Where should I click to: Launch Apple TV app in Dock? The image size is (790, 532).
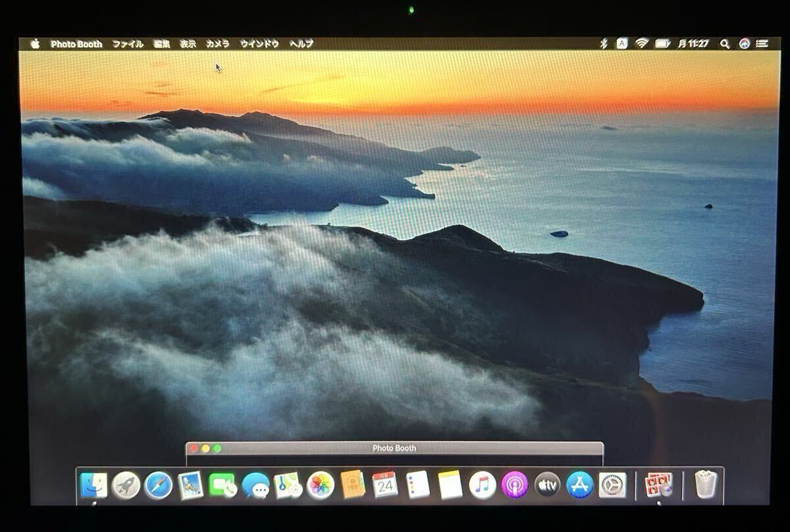(547, 485)
